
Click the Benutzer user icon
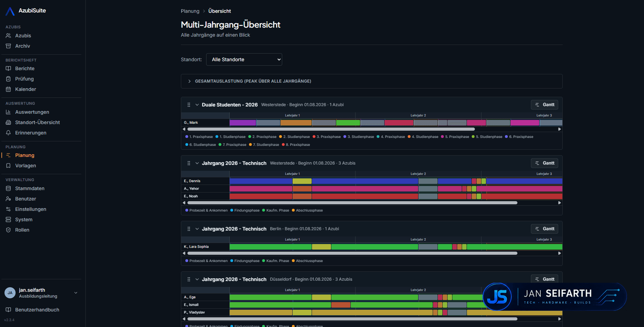tap(8, 199)
